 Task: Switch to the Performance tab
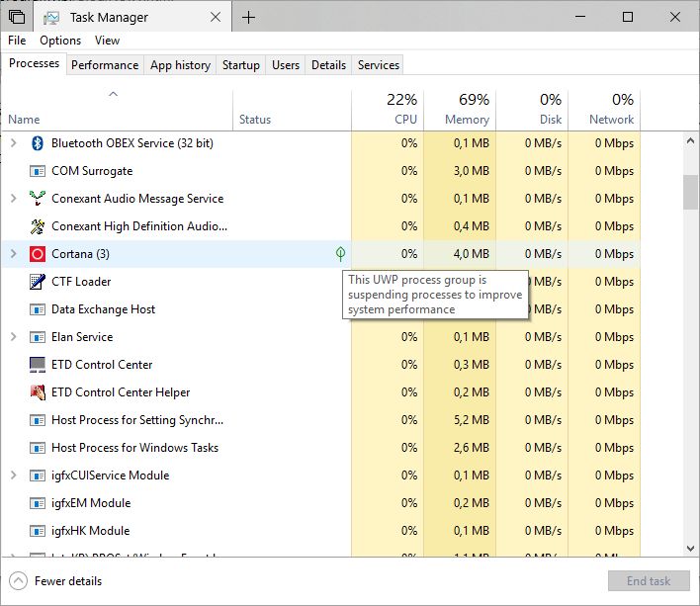click(105, 65)
